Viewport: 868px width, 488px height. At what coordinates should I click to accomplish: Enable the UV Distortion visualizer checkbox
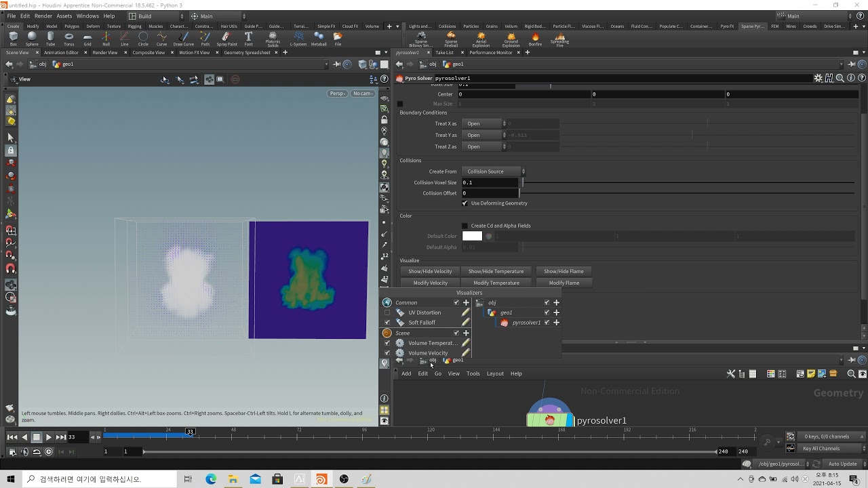pyautogui.click(x=387, y=312)
